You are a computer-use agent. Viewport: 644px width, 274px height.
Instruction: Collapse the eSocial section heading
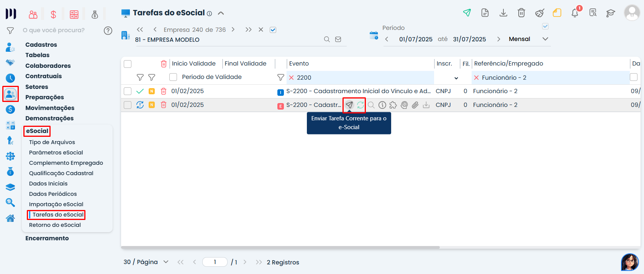(x=37, y=131)
